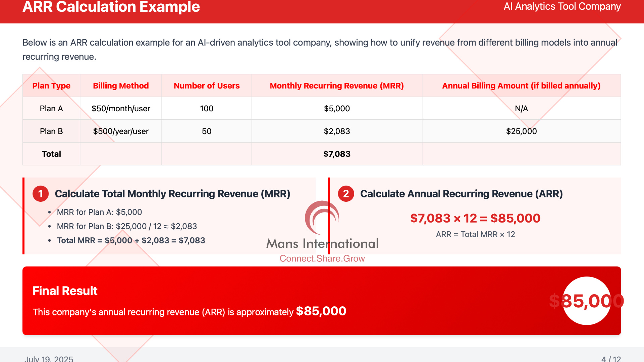
Task: Select the 'Annual Billing Amount (if billed annually)' header
Action: click(x=521, y=86)
